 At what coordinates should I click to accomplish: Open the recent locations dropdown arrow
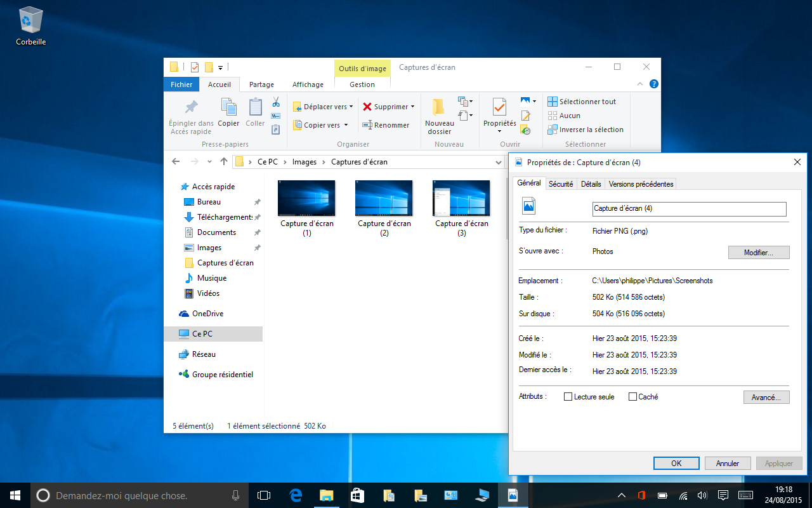coord(210,162)
